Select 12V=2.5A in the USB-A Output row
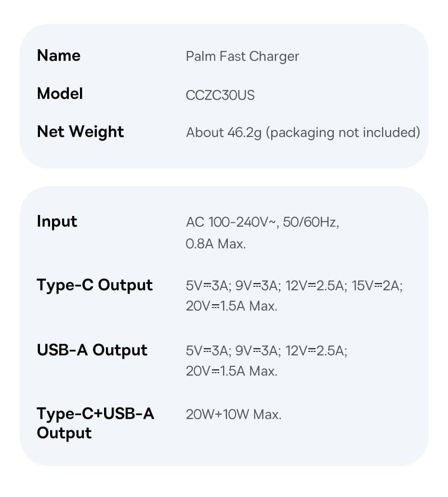Viewport: 448px width, 497px height. pyautogui.click(x=316, y=350)
